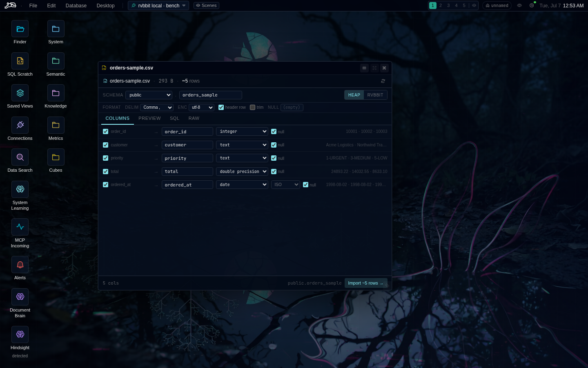Uncheck the order_id column include checkbox
Image resolution: width=588 pixels, height=368 pixels.
click(106, 131)
